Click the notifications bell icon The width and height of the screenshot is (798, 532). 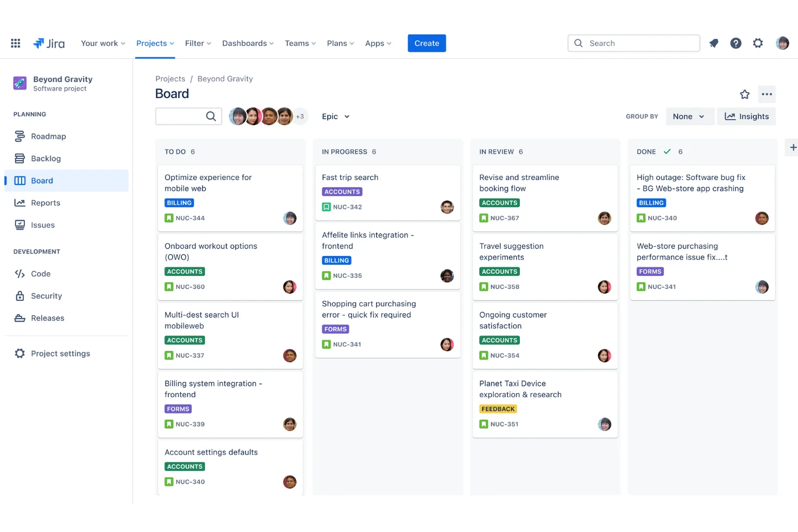coord(713,43)
